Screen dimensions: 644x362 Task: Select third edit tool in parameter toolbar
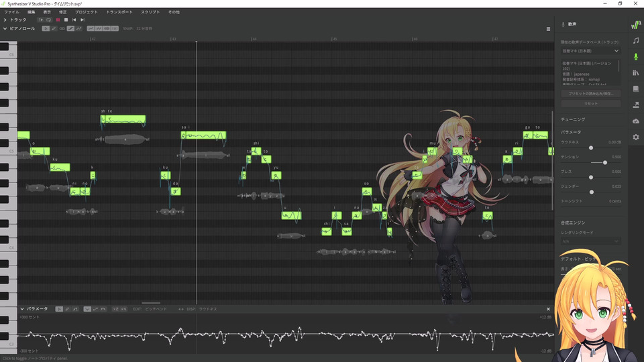75,309
